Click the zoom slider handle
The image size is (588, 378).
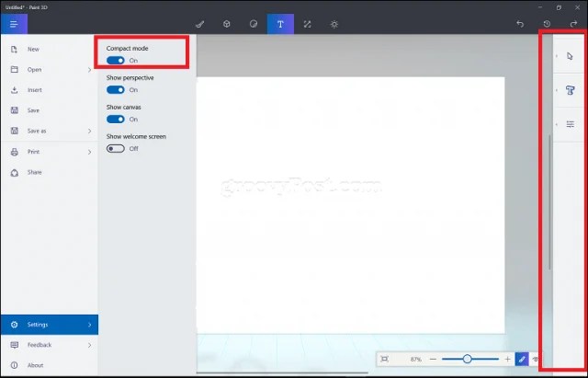click(x=467, y=360)
